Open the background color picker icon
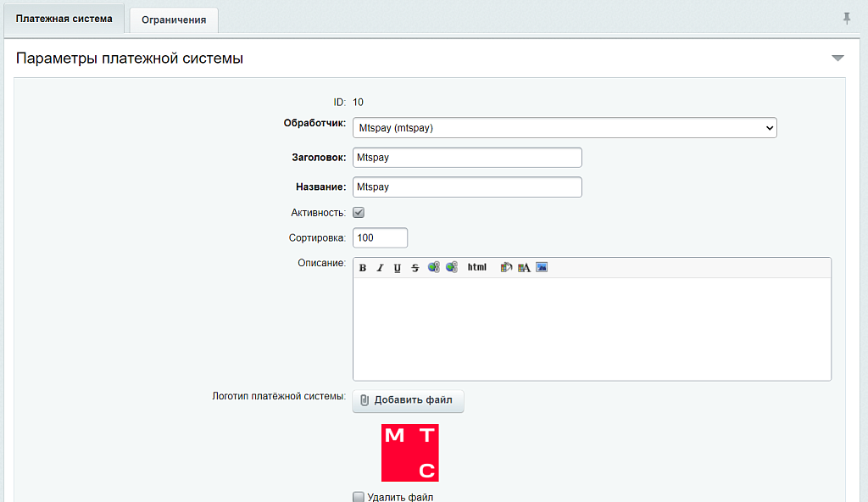The image size is (868, 502). click(x=506, y=267)
